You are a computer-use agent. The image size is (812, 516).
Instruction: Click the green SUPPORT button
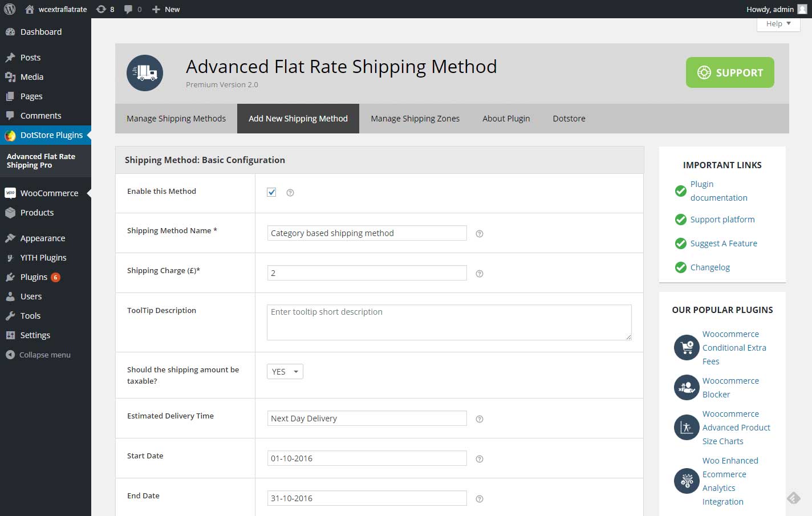[730, 72]
